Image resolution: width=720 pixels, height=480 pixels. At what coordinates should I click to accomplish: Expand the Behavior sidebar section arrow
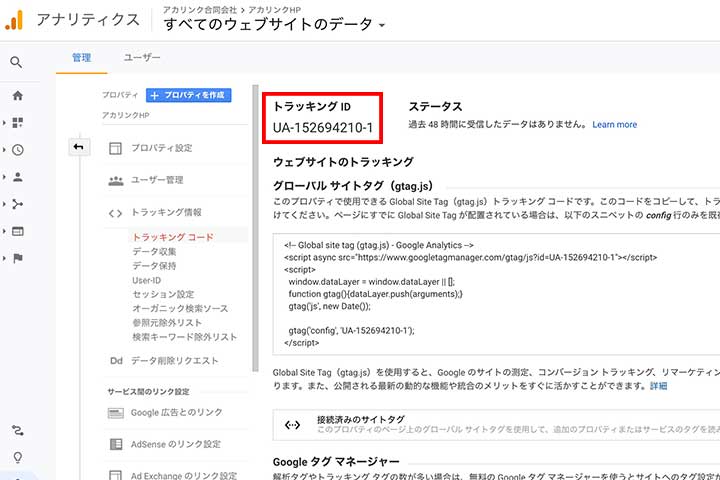(4, 231)
